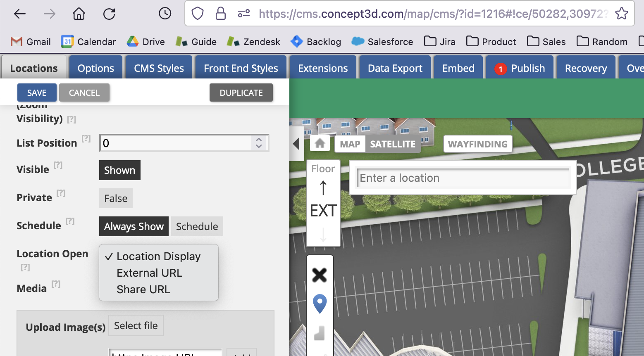Viewport: 644px width, 356px height.
Task: Select Always Show for Schedule
Action: pos(134,226)
